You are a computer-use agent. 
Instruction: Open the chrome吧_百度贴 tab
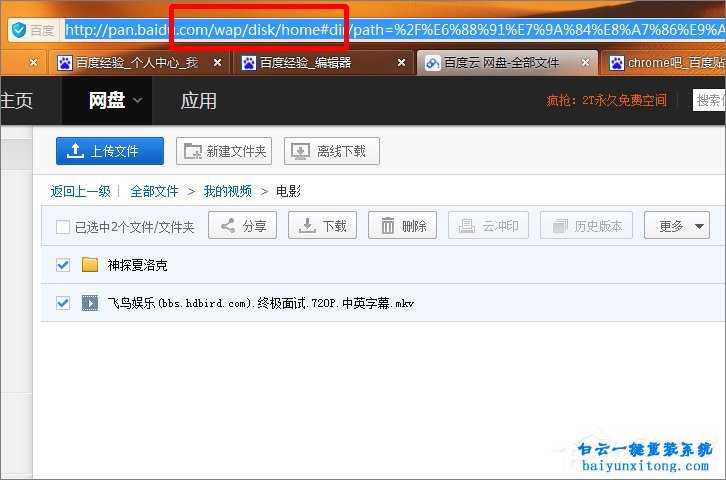pos(664,62)
